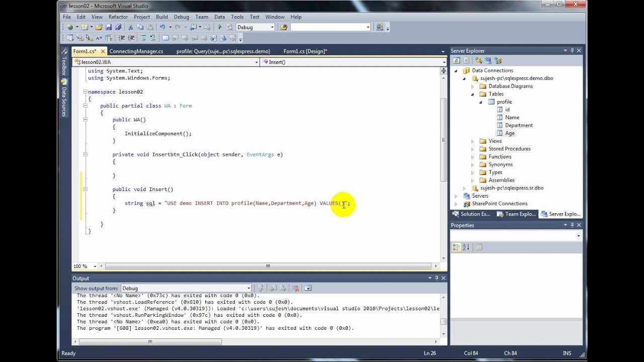
Task: Switch to Solution Explorer tab
Action: pos(471,214)
